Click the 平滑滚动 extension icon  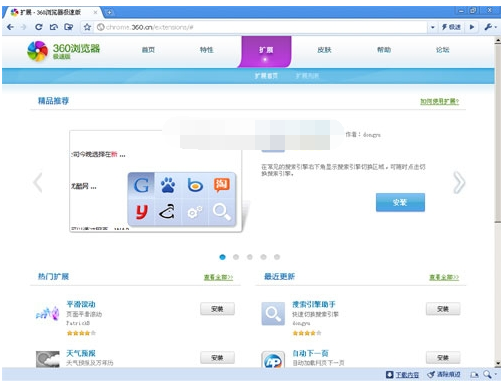tap(47, 314)
